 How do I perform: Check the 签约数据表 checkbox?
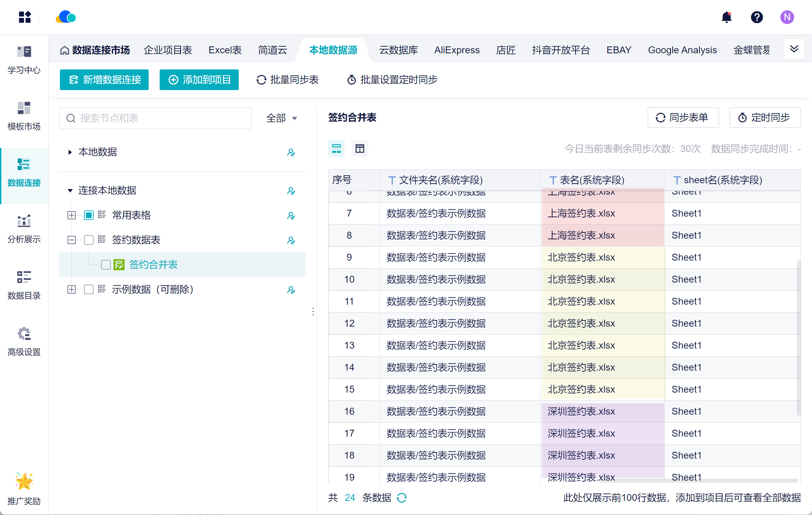tap(89, 240)
